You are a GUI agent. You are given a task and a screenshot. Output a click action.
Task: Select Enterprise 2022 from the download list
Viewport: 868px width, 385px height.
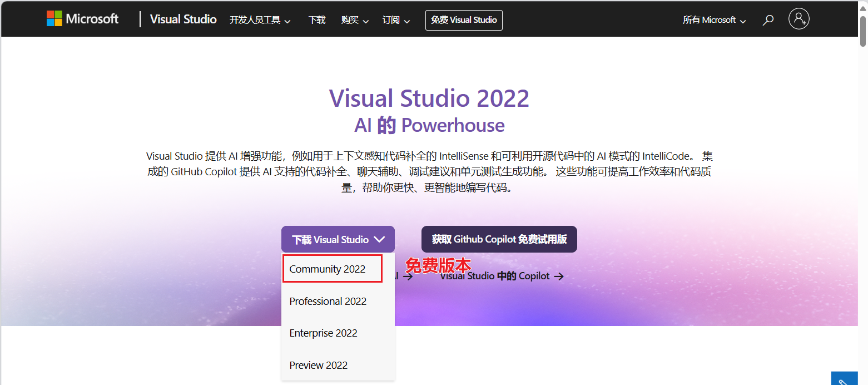[x=338, y=333]
